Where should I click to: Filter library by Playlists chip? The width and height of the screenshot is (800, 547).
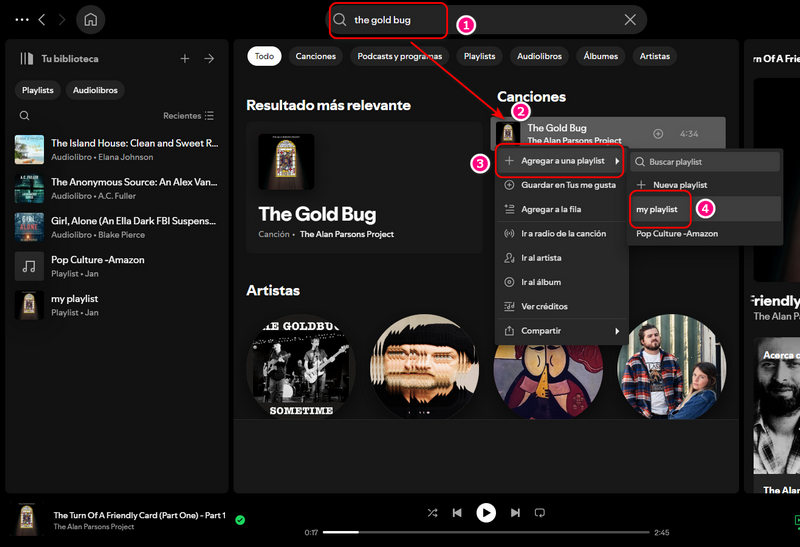[38, 90]
